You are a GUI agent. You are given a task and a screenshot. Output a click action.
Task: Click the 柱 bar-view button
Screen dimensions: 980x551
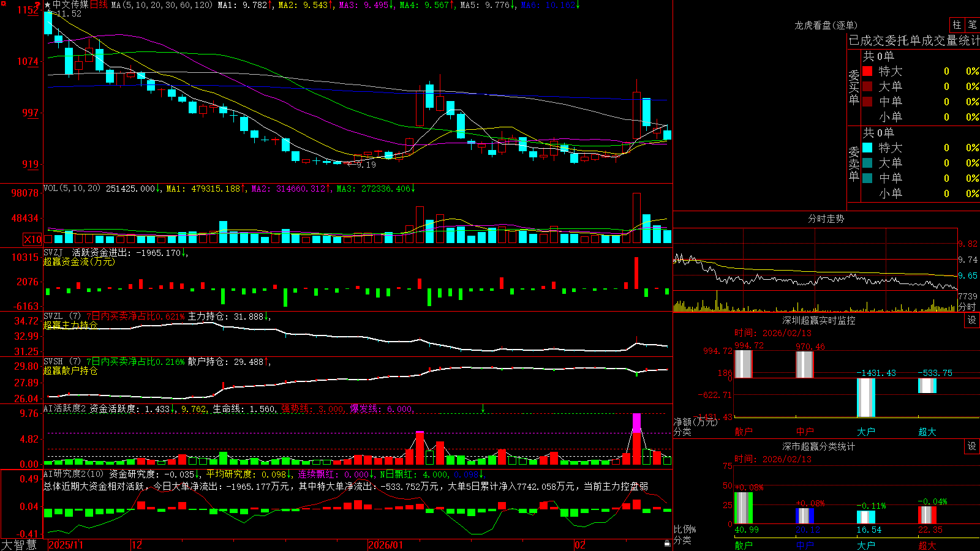957,25
